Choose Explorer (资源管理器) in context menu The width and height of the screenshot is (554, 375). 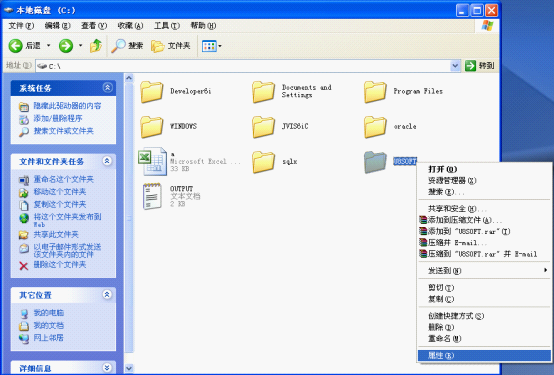coord(484,181)
